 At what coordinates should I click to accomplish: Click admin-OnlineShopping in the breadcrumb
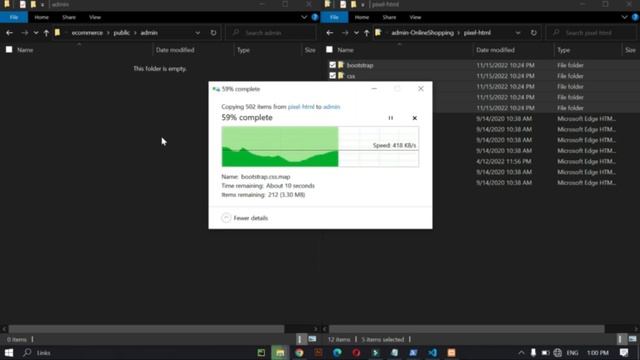[422, 33]
